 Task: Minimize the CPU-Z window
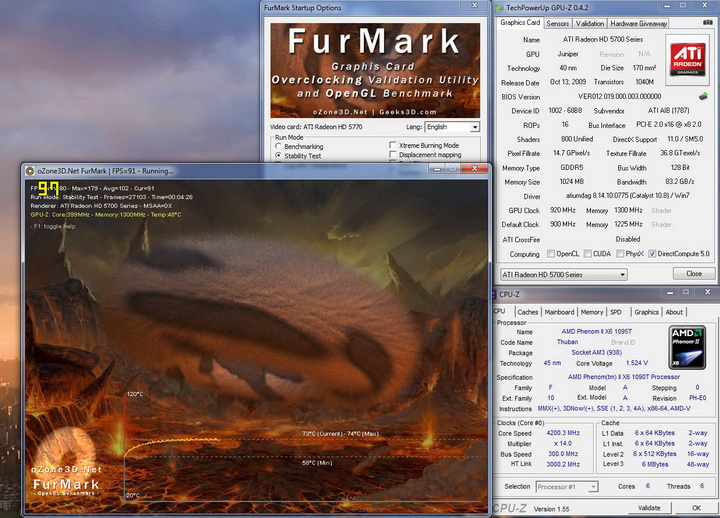670,292
